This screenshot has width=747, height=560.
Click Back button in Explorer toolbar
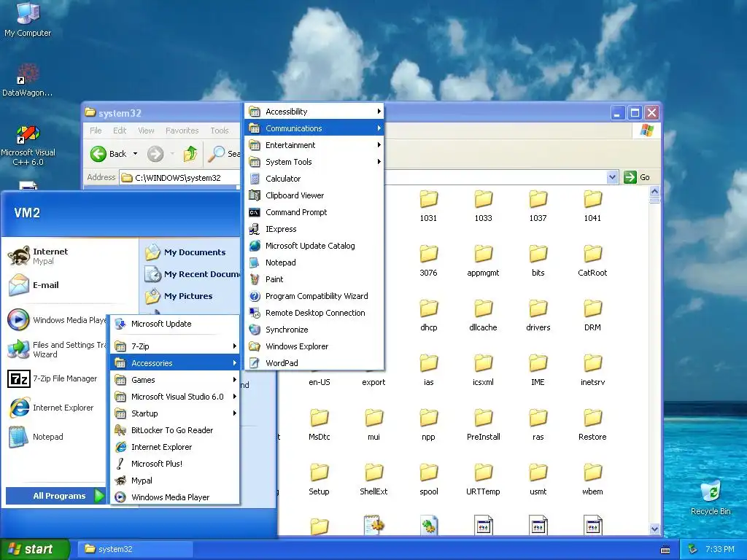(x=109, y=154)
